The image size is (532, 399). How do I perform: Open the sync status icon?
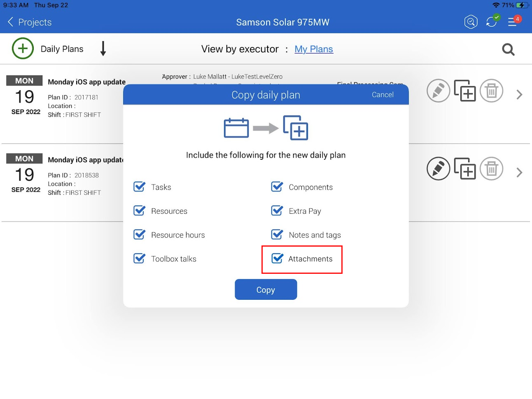[x=491, y=22]
